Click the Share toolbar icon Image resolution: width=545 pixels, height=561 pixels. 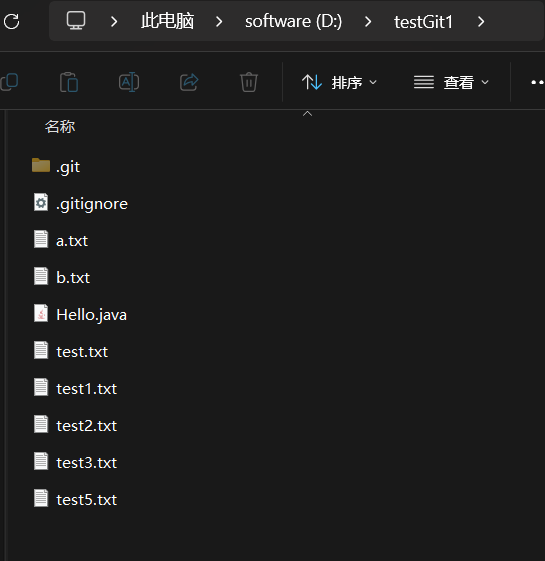point(189,82)
